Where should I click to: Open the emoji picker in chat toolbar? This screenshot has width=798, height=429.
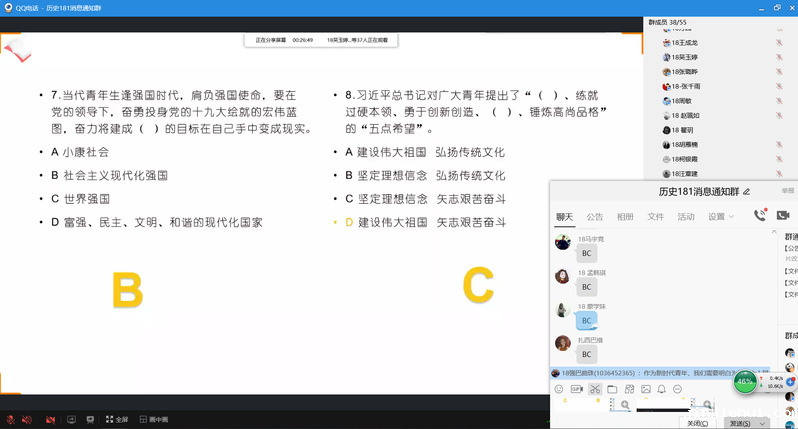[x=559, y=389]
